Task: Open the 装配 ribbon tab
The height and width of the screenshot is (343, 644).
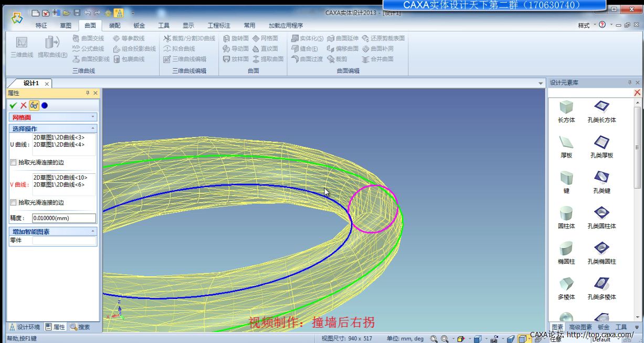Action: tap(114, 25)
